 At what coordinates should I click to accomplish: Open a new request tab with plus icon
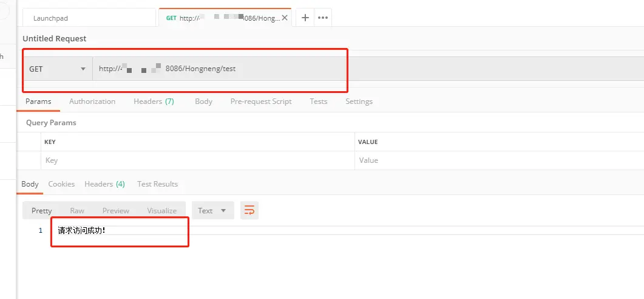(305, 18)
